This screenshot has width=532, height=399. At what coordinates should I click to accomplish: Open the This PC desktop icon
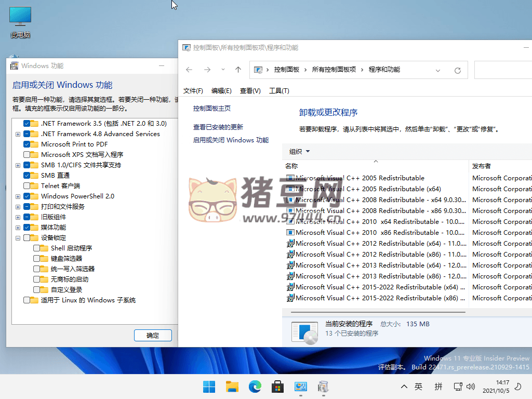(20, 22)
